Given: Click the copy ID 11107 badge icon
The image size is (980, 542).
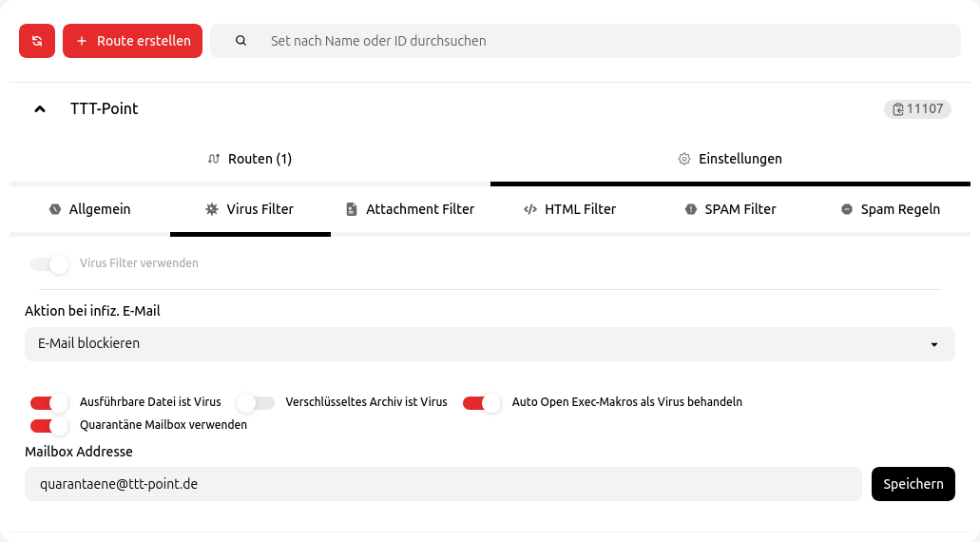Looking at the screenshot, I should pyautogui.click(x=897, y=109).
